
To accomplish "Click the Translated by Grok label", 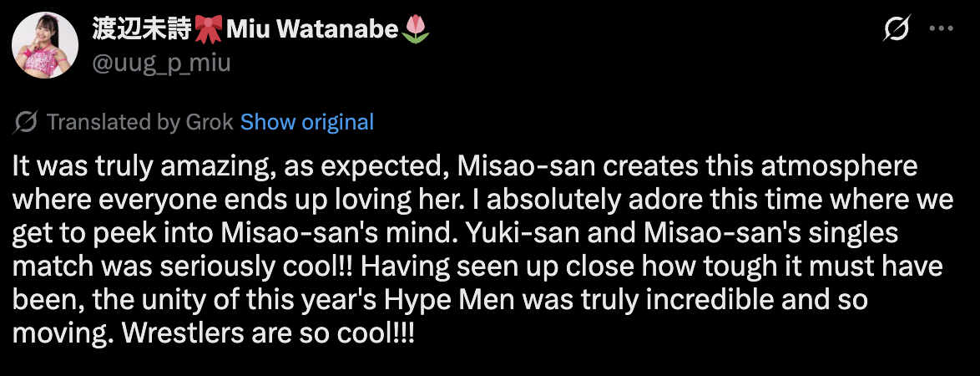I will (x=140, y=122).
